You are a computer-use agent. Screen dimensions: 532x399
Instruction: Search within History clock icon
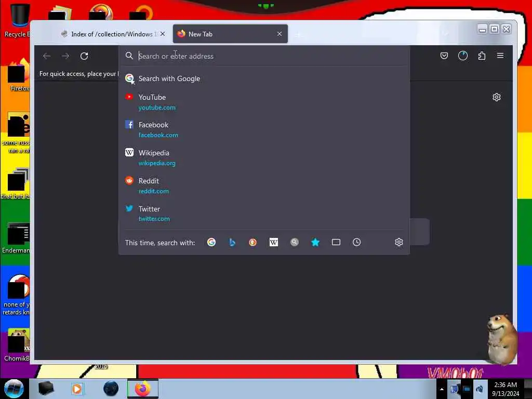356,242
